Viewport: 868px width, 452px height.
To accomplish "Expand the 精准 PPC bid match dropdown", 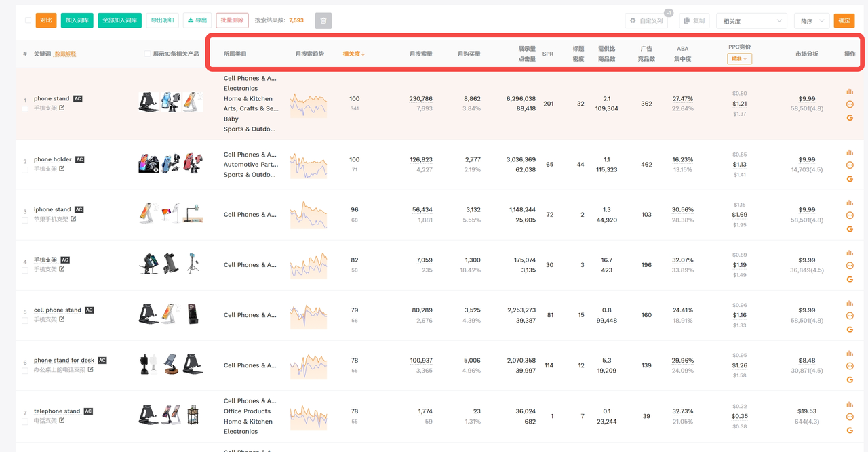I will click(738, 59).
